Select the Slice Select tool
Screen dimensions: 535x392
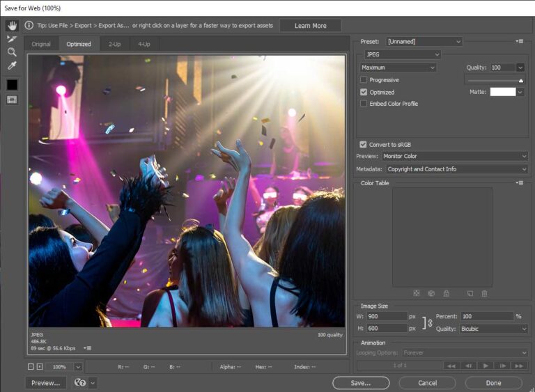(x=12, y=39)
